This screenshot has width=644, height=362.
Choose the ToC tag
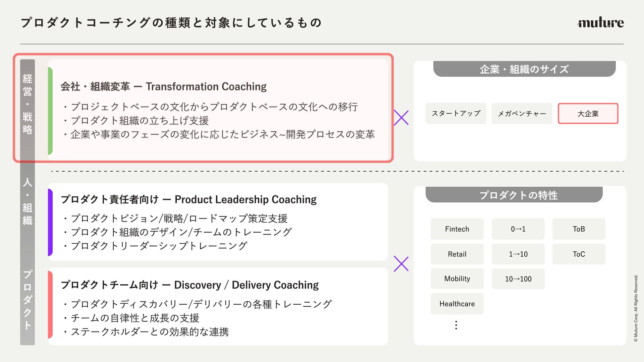[x=579, y=254]
